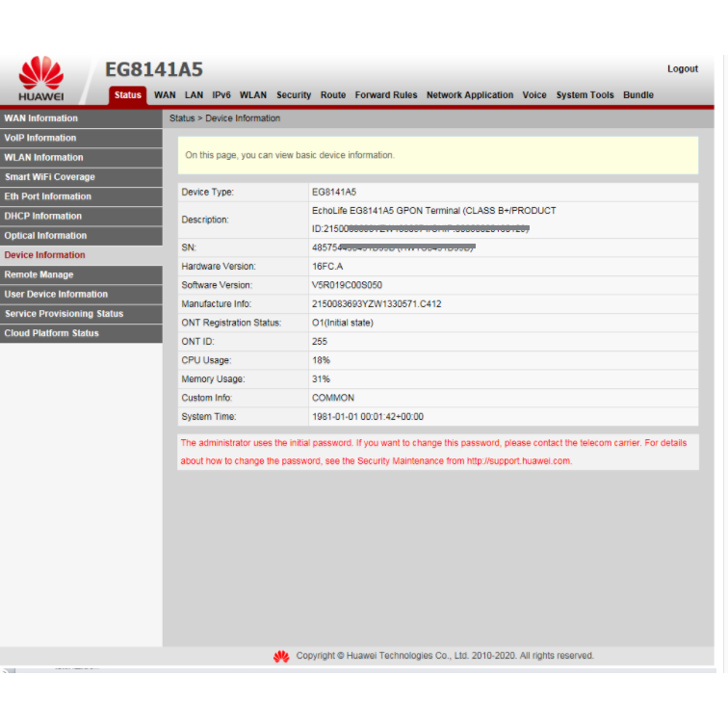
Task: Click the ONT ID value '255'
Action: point(320,342)
